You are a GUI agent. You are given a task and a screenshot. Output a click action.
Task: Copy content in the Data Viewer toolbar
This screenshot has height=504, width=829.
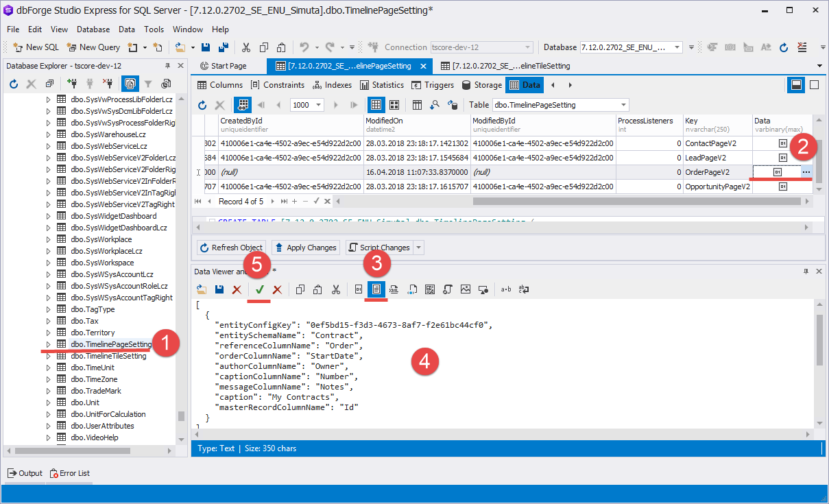(300, 289)
